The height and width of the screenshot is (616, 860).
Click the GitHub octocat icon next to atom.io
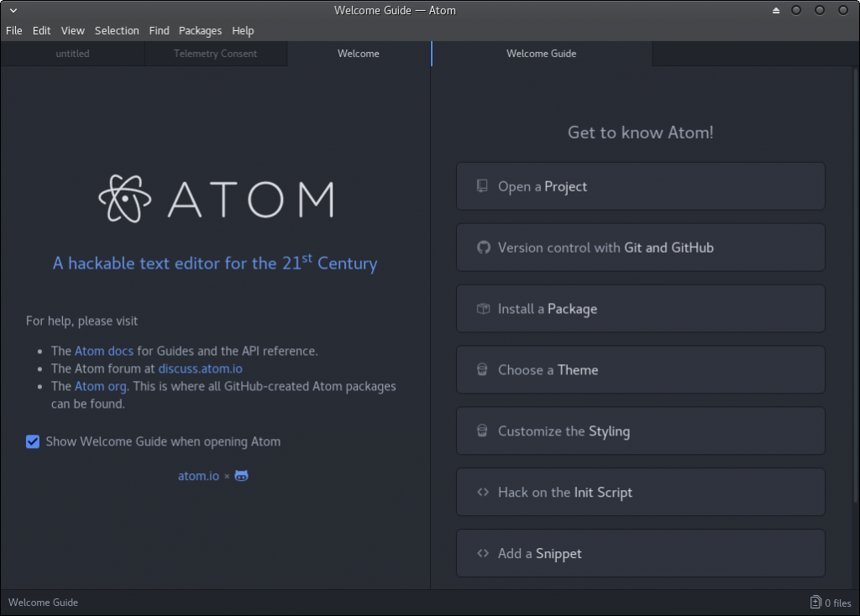pos(241,476)
